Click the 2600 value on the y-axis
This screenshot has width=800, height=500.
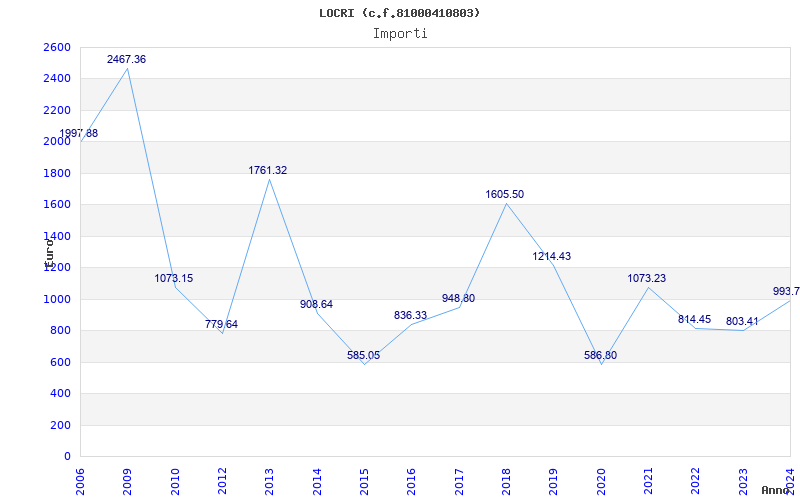coord(57,47)
